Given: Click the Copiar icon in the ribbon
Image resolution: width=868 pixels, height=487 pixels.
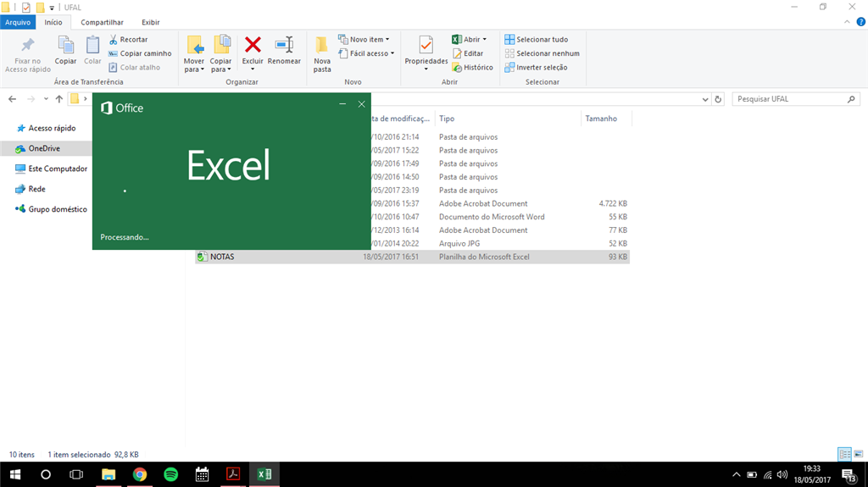Looking at the screenshot, I should click(65, 50).
